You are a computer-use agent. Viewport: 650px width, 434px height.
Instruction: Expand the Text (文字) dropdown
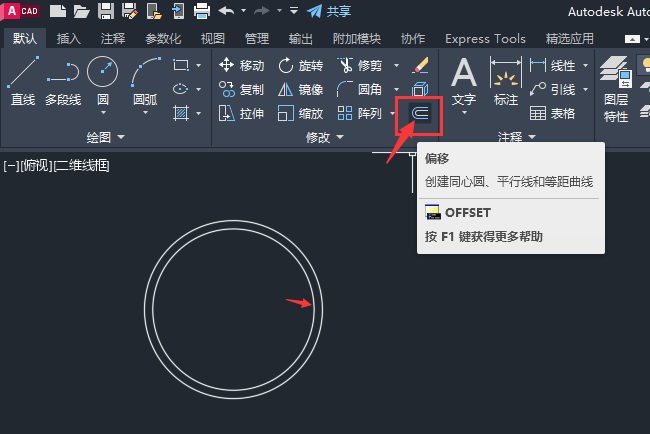point(464,113)
